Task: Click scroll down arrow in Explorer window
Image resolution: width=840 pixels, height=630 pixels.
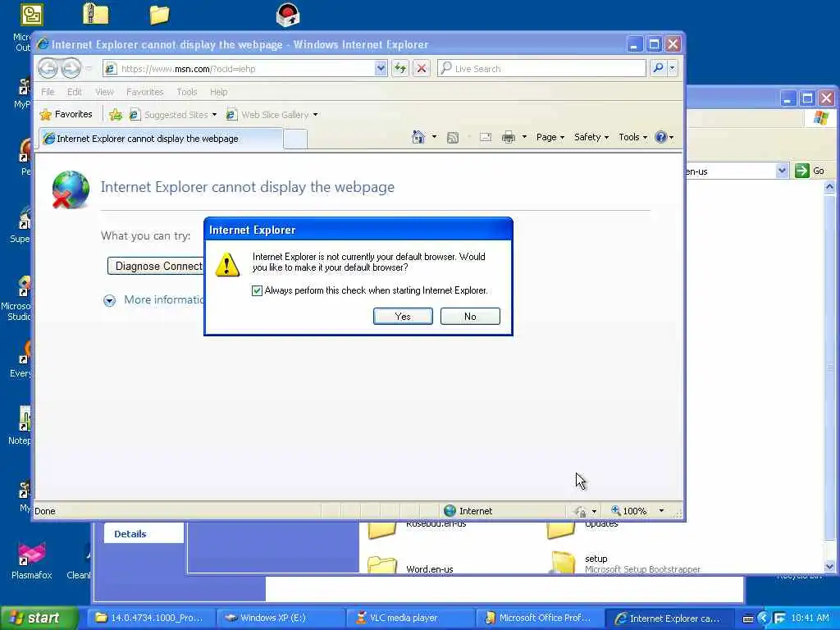Action: pos(829,567)
